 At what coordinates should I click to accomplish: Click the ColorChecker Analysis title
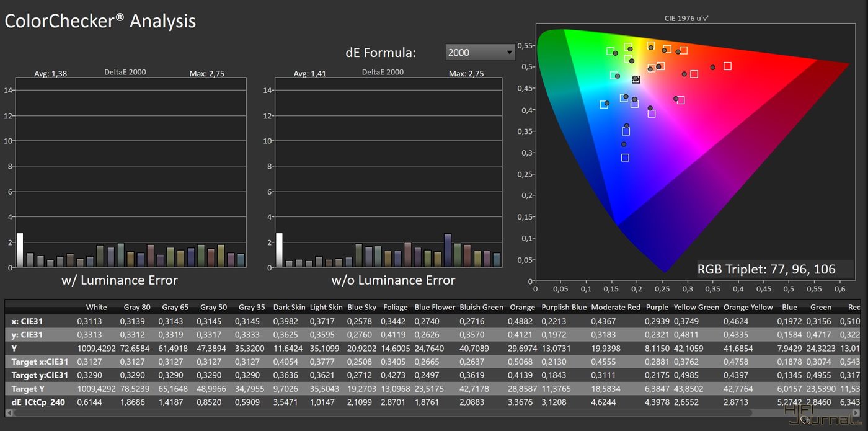(100, 21)
